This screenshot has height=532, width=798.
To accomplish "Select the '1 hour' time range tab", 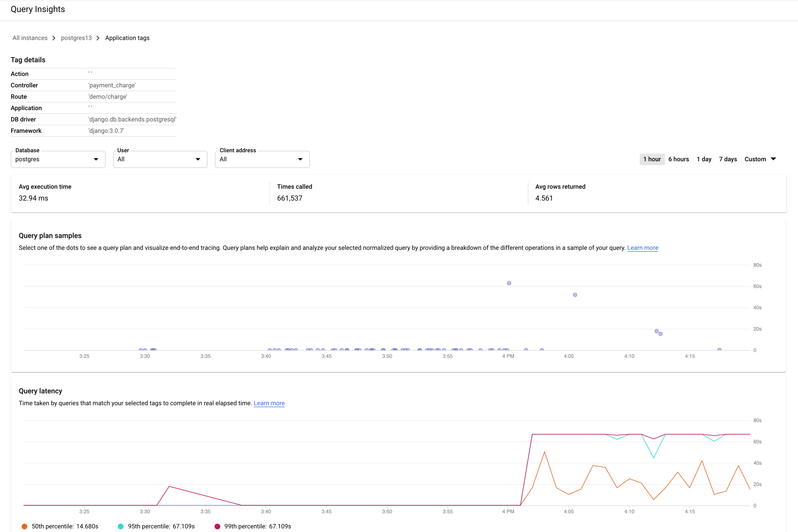I will (652, 159).
